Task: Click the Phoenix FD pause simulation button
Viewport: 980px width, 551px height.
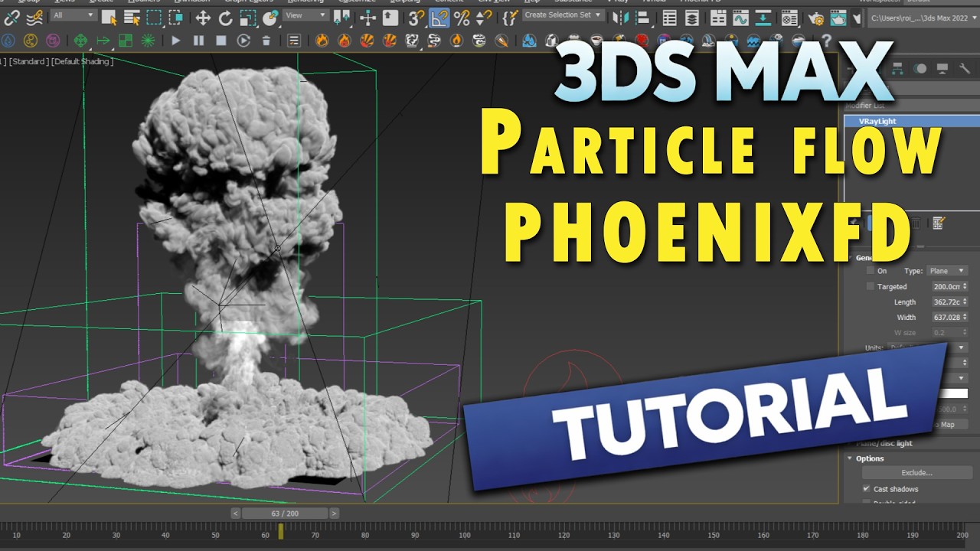Action: point(199,41)
